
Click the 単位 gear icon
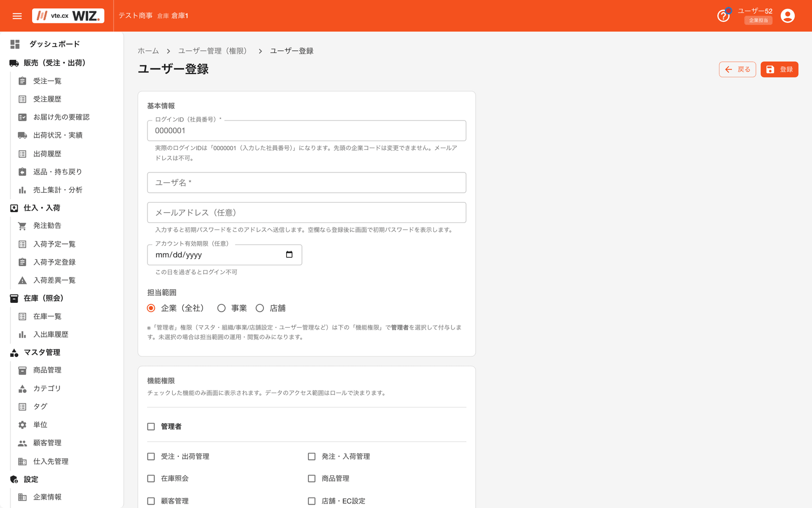(22, 425)
